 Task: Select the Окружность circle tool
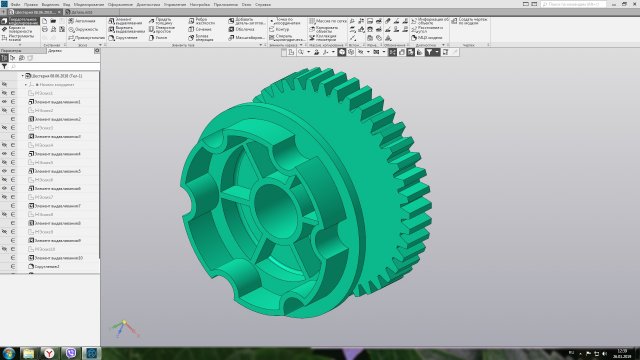[x=83, y=29]
